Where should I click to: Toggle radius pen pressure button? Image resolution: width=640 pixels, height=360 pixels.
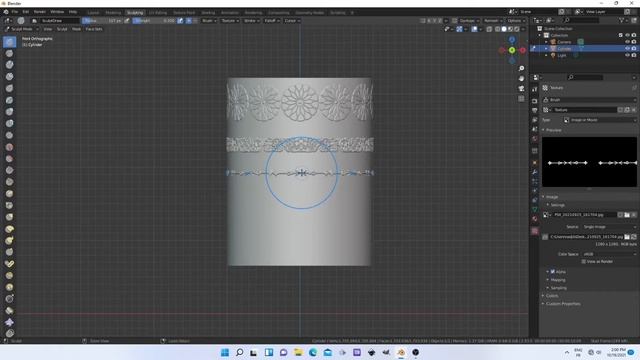(x=127, y=20)
